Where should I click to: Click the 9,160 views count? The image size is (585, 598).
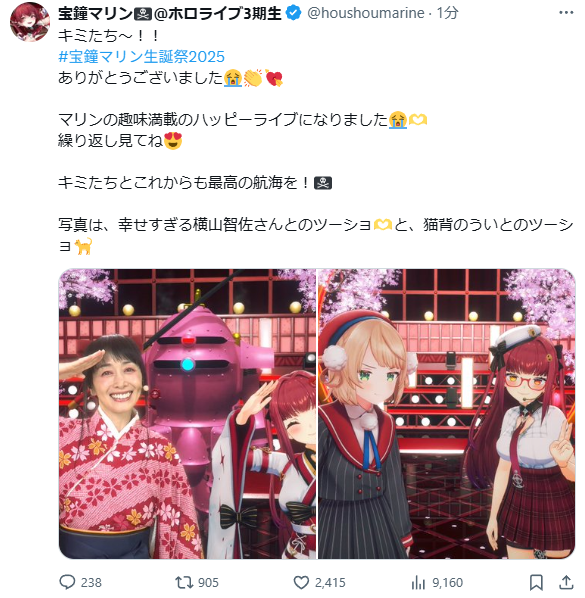447,583
